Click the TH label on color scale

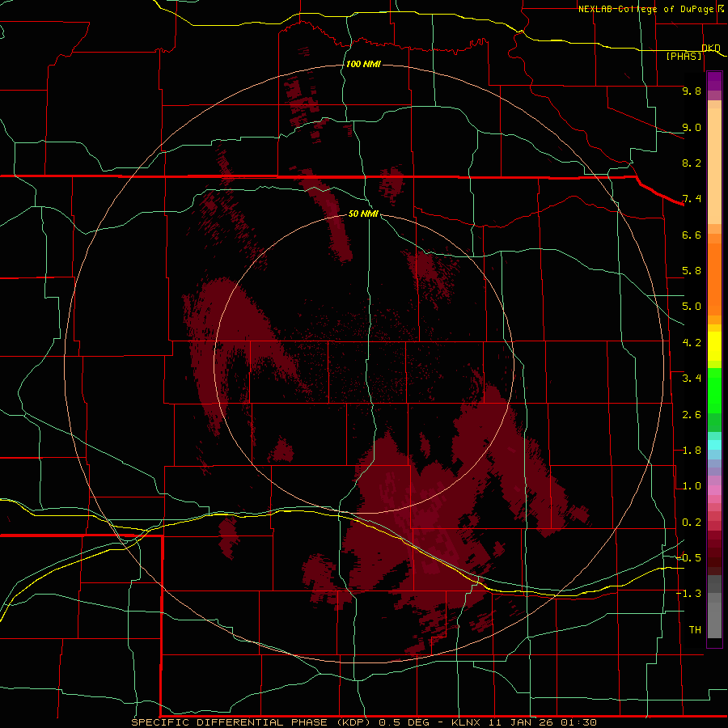[x=695, y=629]
